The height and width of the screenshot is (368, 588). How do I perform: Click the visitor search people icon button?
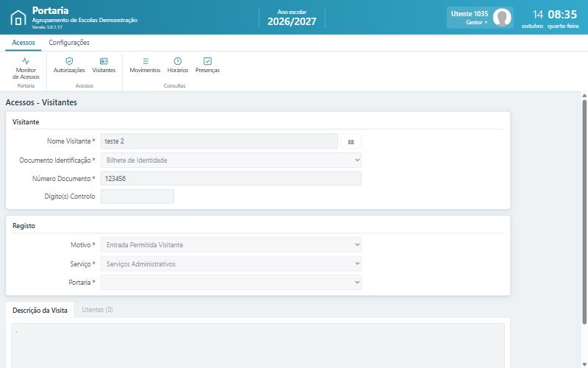351,141
